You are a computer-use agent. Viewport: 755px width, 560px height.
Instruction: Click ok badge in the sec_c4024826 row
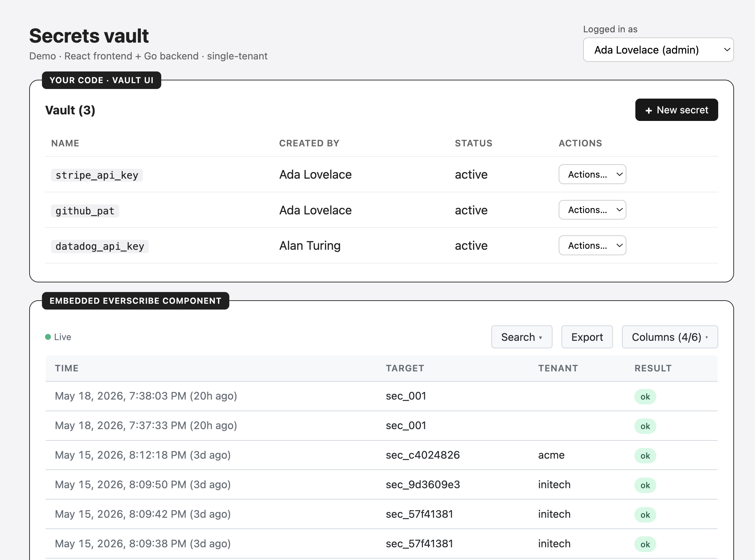pyautogui.click(x=645, y=456)
